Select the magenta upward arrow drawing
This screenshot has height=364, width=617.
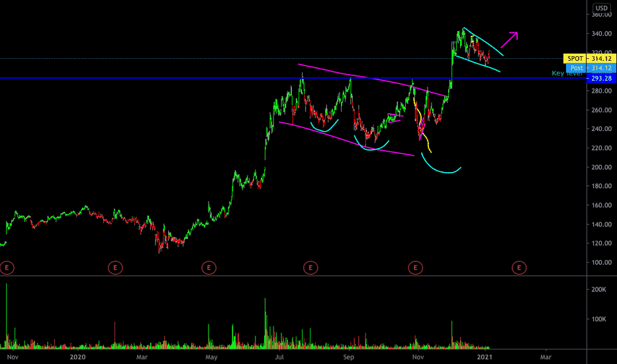coord(509,40)
